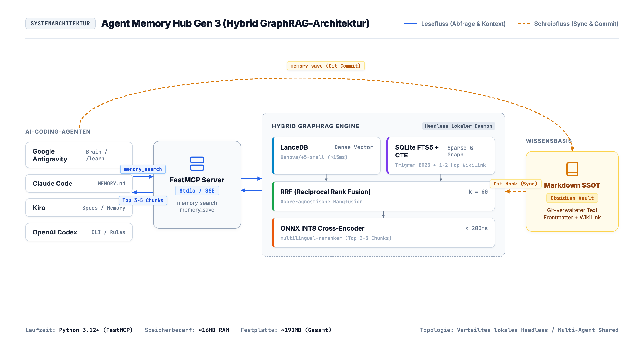Click the ~16MB RAM footer value
Viewport: 644px width, 351px height.
[x=214, y=330]
